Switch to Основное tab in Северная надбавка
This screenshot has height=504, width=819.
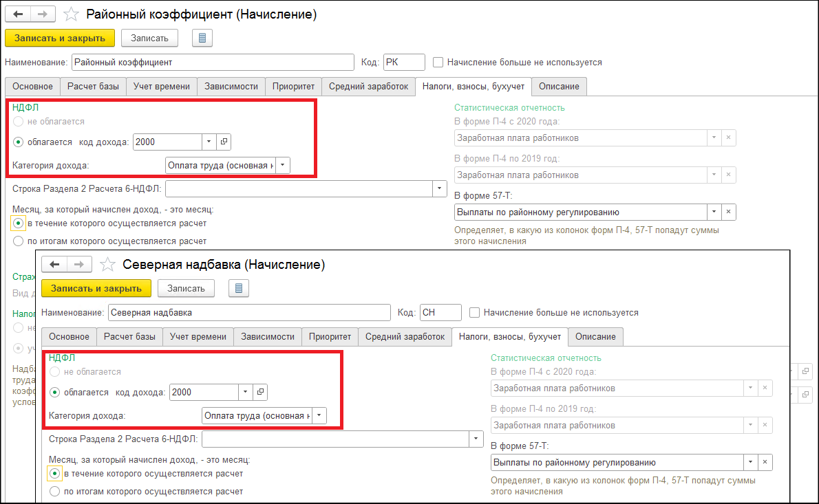coord(69,337)
